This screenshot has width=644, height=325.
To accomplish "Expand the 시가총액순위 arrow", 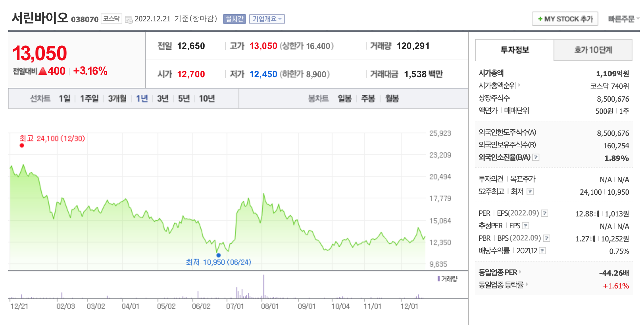I will [x=519, y=85].
